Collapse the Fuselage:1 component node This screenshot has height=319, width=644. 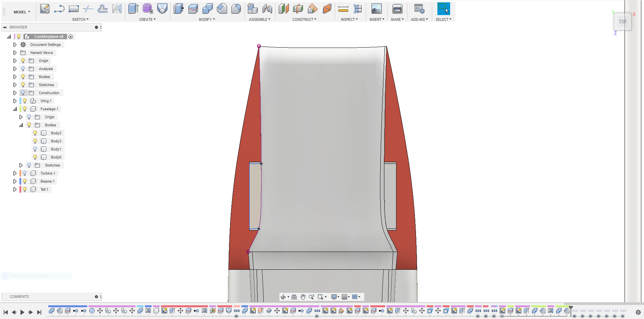[x=15, y=109]
